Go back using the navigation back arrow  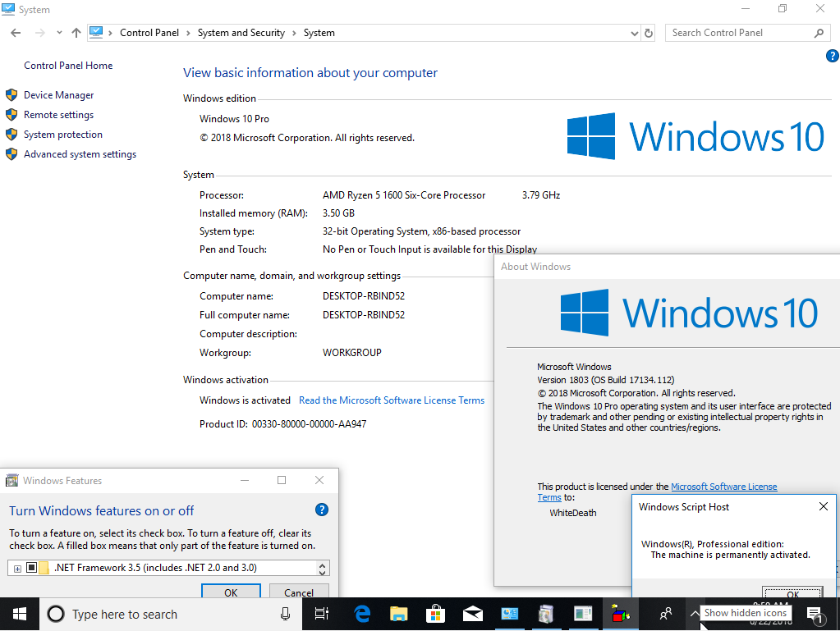point(16,33)
